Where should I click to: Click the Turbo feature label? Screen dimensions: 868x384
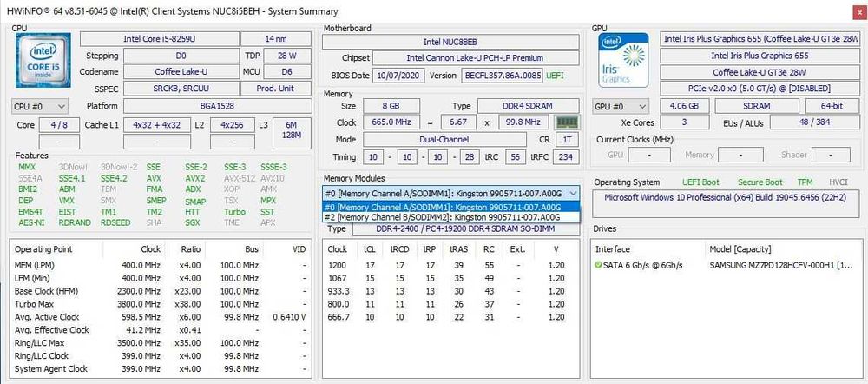234,212
